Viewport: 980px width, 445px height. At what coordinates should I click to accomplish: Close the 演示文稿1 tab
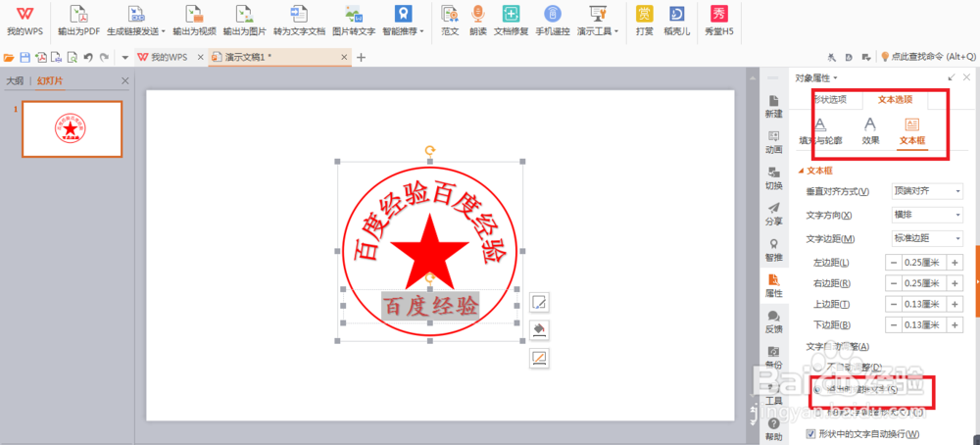coord(344,58)
